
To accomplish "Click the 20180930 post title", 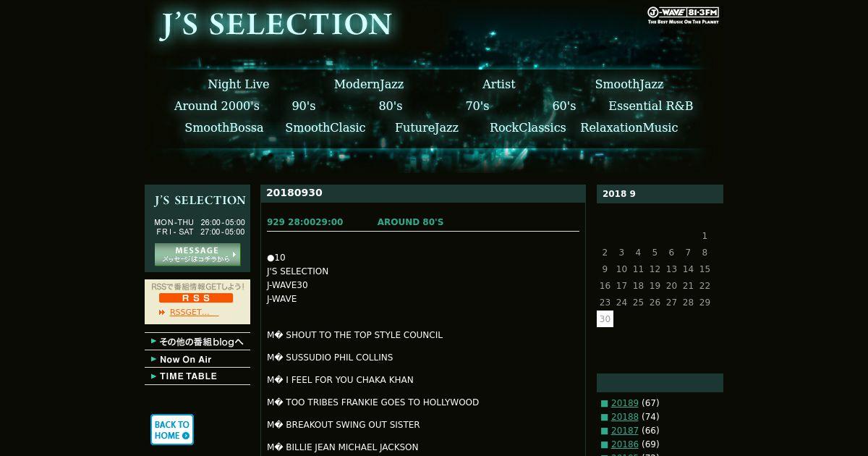I will 294,193.
